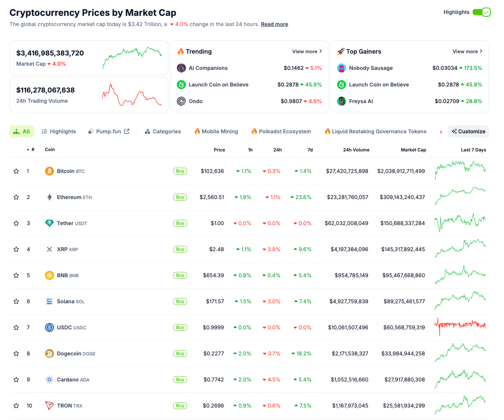Open View more in Top Gainers card

(468, 51)
